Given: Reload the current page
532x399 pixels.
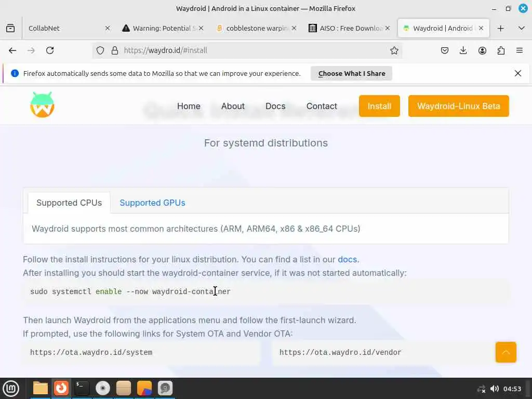Looking at the screenshot, I should pyautogui.click(x=50, y=50).
